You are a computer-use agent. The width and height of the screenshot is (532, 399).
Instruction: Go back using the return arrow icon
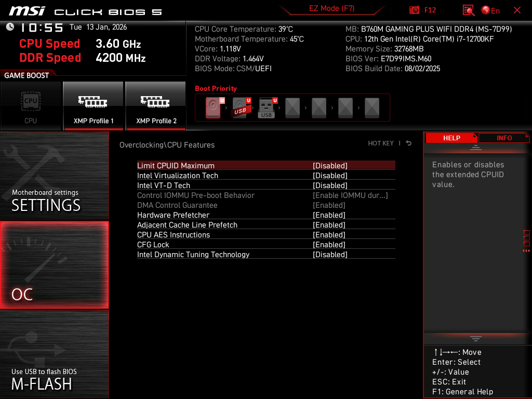point(409,143)
